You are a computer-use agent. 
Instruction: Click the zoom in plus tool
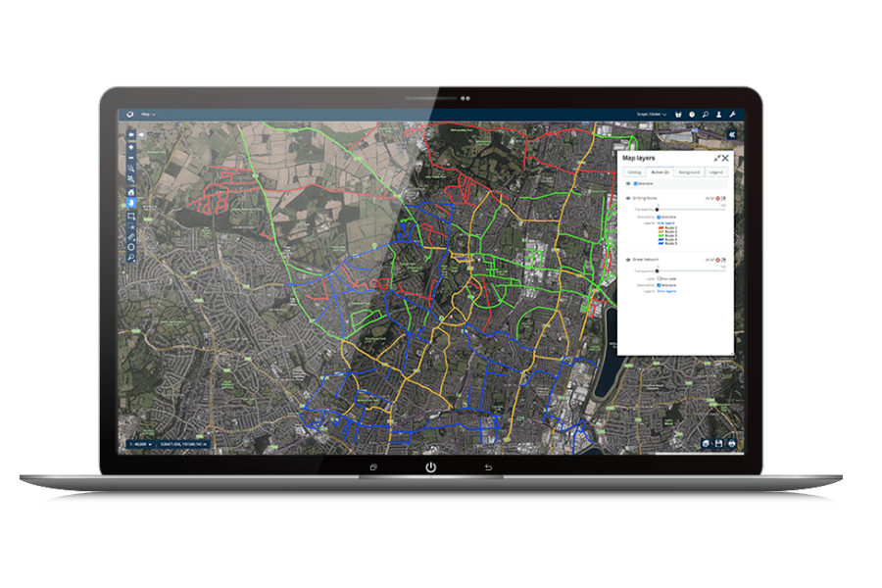tap(132, 147)
